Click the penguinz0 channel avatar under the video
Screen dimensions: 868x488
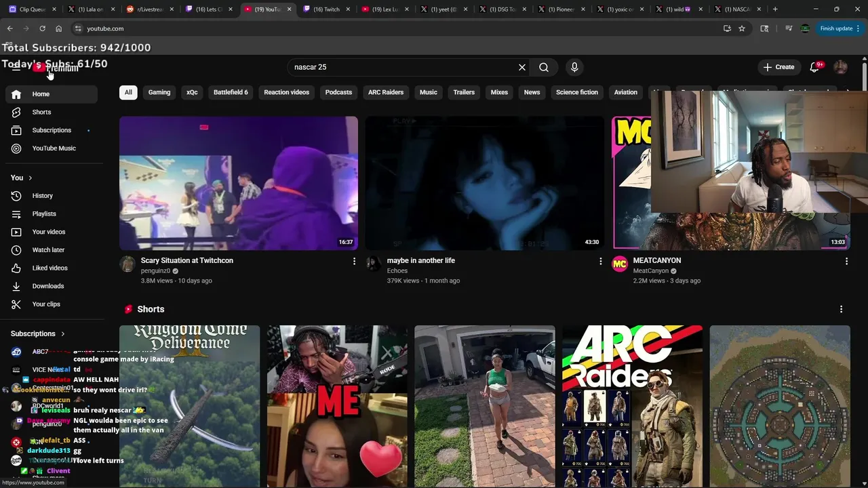point(127,264)
